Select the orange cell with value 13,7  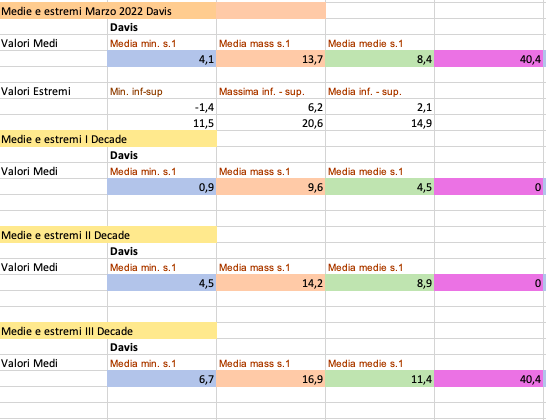(x=271, y=59)
